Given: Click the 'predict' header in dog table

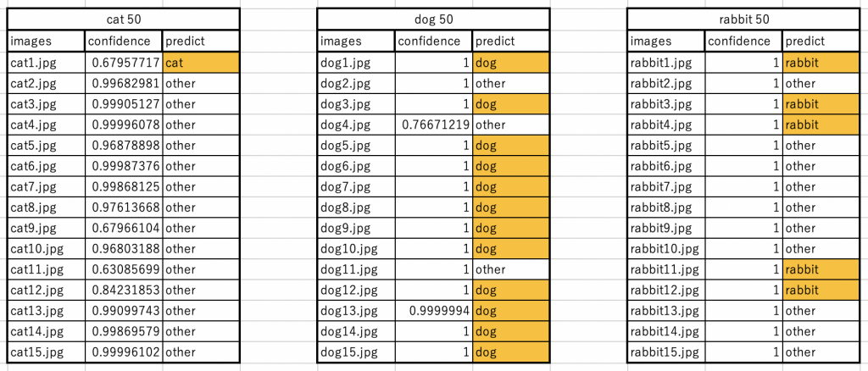Looking at the screenshot, I should point(510,41).
